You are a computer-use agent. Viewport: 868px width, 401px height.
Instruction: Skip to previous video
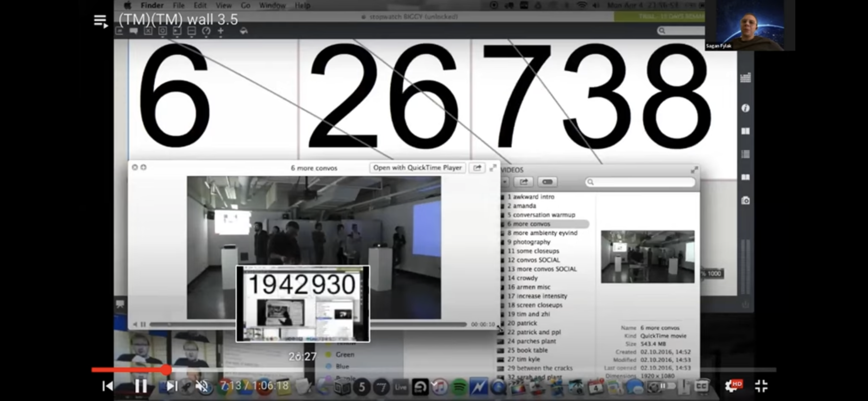pyautogui.click(x=108, y=386)
